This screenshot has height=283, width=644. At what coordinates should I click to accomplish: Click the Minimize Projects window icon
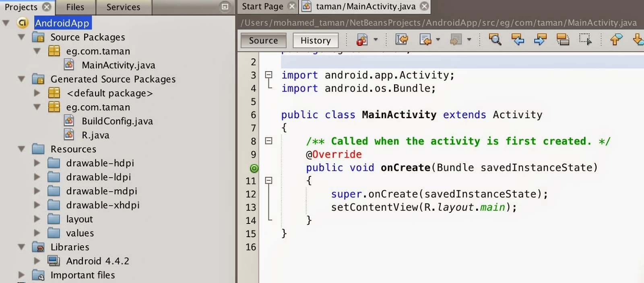225,6
